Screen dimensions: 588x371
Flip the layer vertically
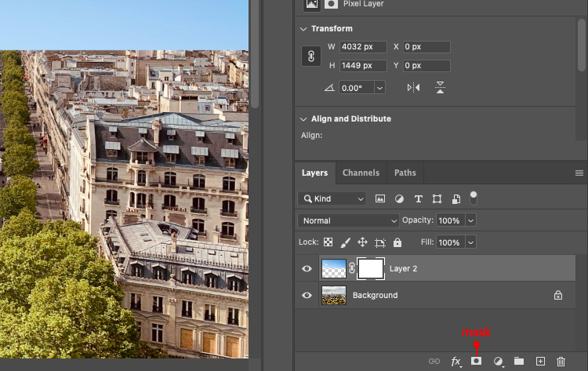(440, 88)
